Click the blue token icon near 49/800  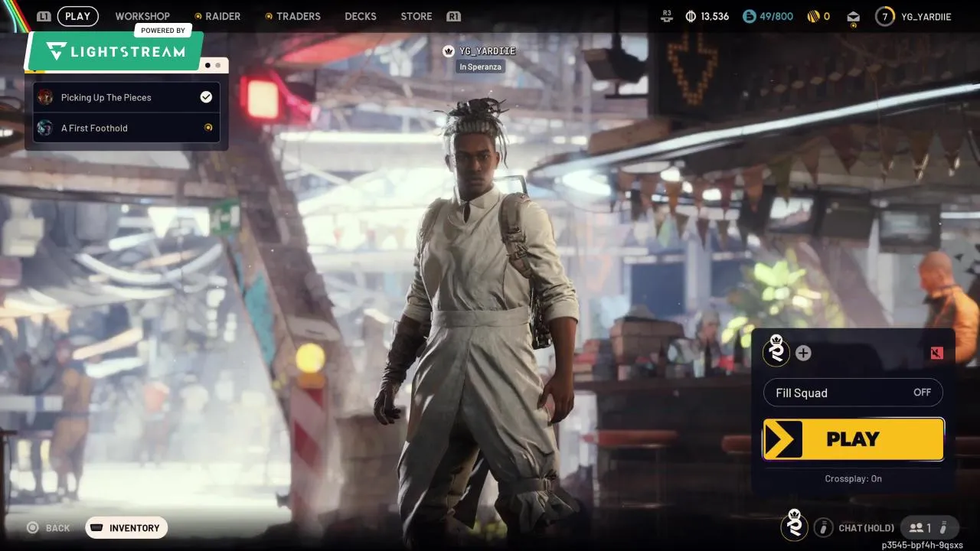[750, 16]
